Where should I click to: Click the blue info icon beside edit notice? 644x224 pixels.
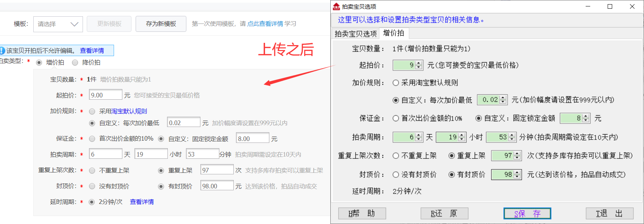pos(2,50)
